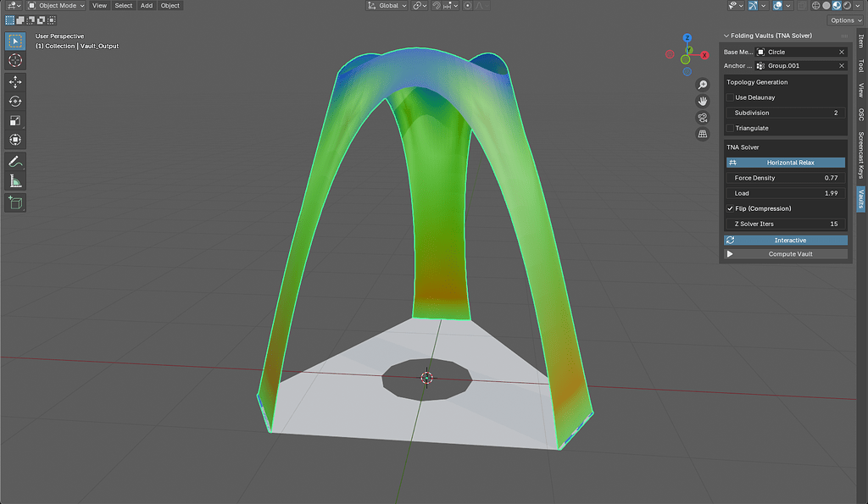Switch to the Scale tool
This screenshot has height=504, width=868.
pyautogui.click(x=15, y=120)
